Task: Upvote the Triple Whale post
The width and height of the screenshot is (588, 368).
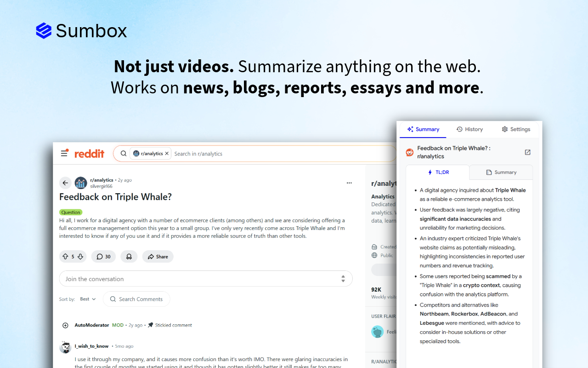Action: click(65, 257)
